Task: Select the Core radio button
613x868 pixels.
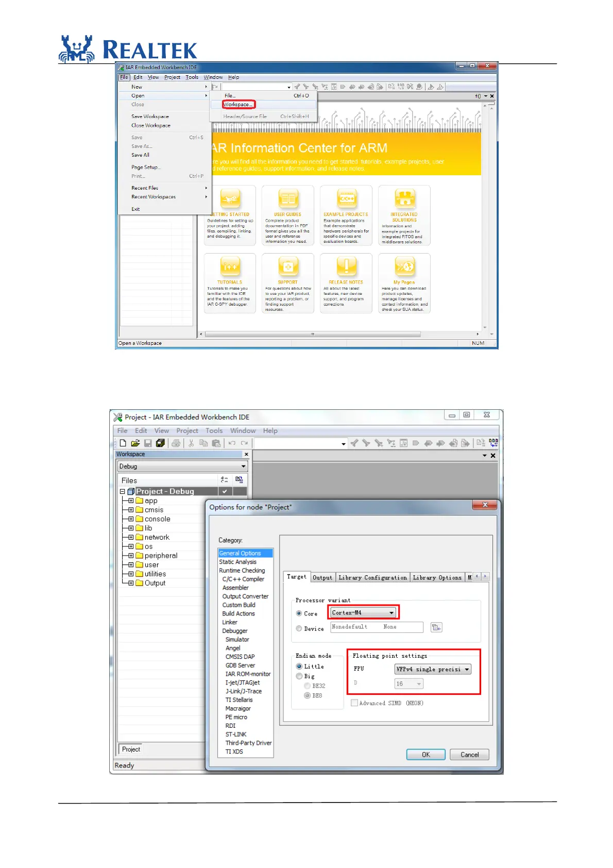Action: (299, 613)
